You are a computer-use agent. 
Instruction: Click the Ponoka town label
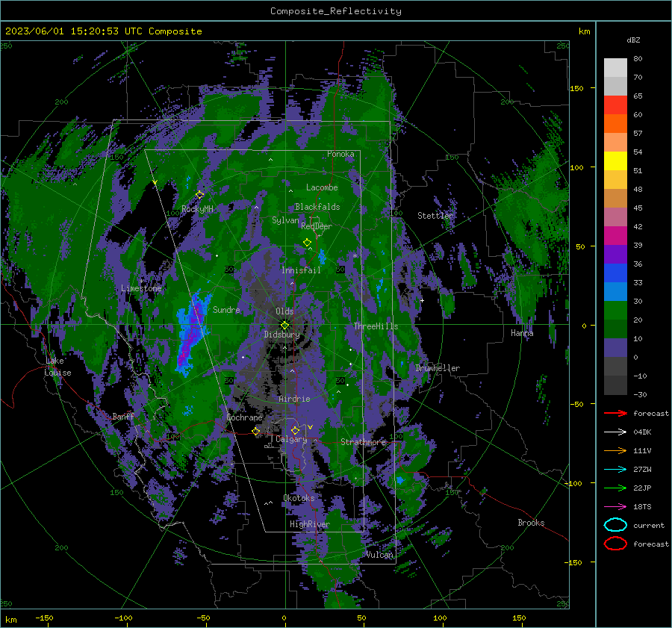click(340, 154)
